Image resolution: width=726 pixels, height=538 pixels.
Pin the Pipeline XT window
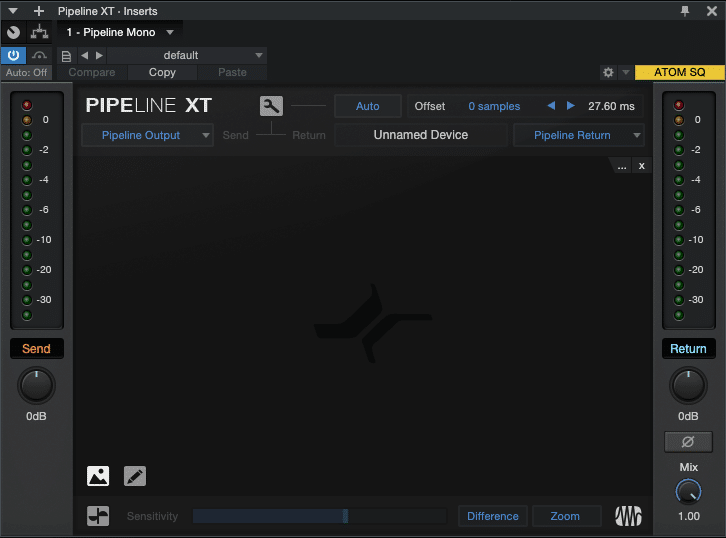685,10
